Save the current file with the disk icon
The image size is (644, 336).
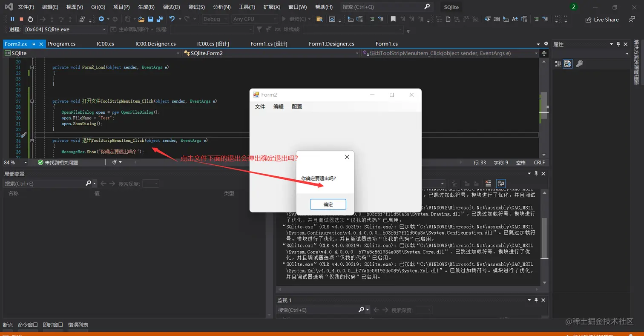(x=151, y=19)
